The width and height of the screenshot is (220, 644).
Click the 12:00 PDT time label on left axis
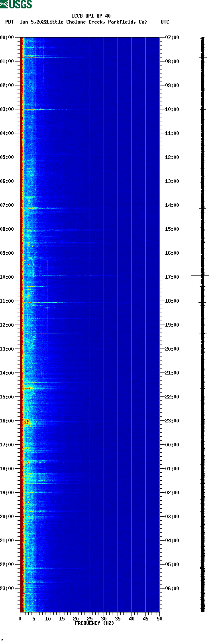[x=7, y=325]
